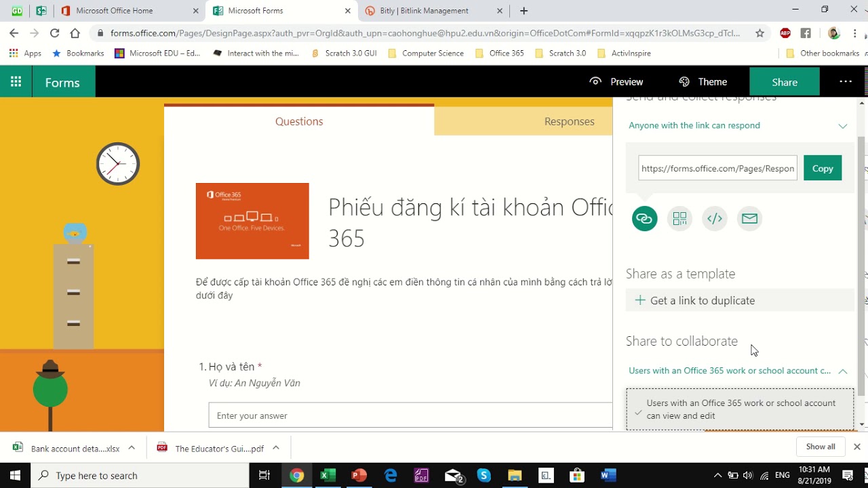Click the Preview eye icon button
The width and height of the screenshot is (868, 488).
click(616, 81)
